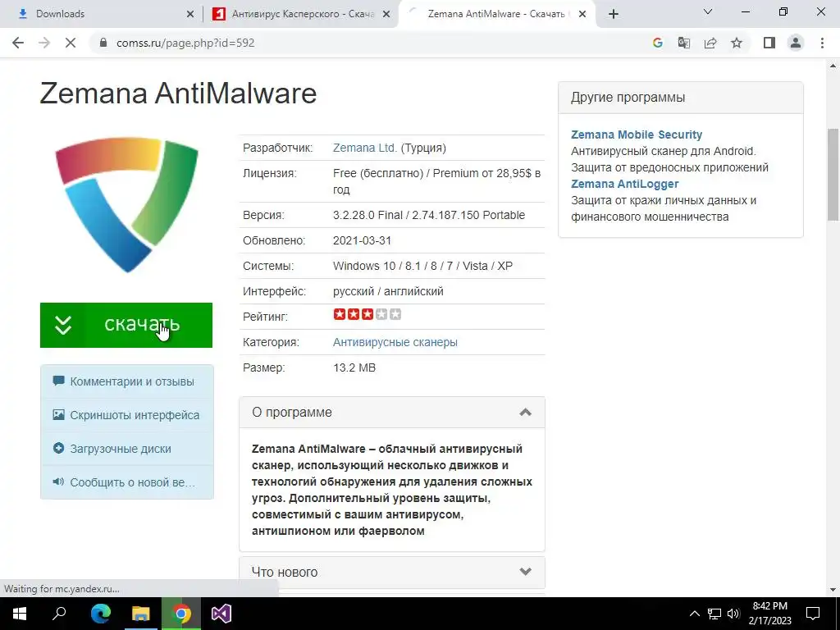Screen dimensions: 840x630
Task: Click the lock icon in the address bar
Action: 104,43
